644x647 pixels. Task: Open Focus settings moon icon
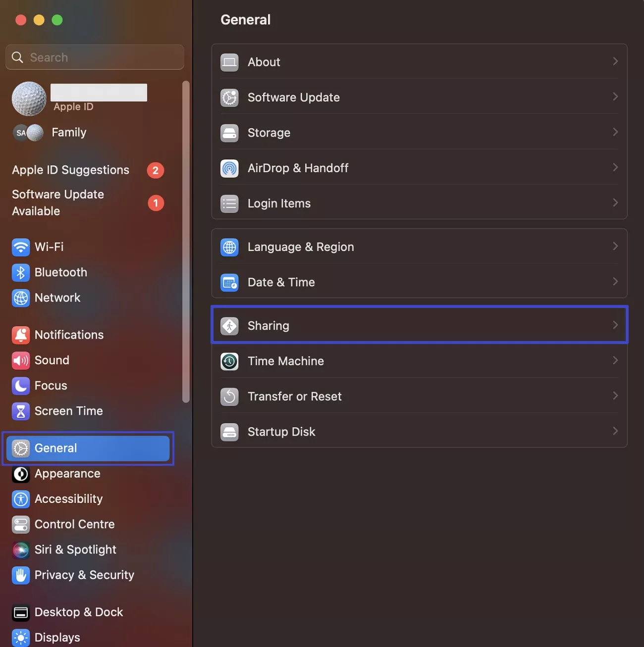20,386
